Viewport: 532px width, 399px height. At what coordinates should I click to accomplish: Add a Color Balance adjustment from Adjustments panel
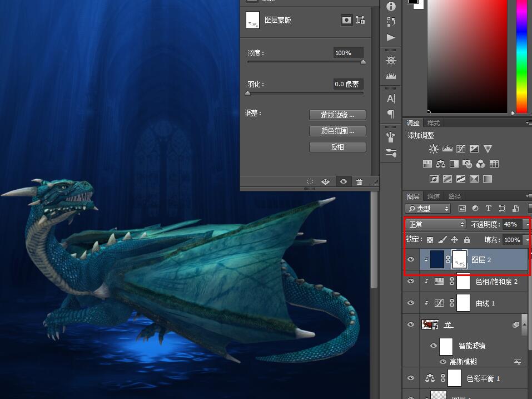(x=440, y=164)
